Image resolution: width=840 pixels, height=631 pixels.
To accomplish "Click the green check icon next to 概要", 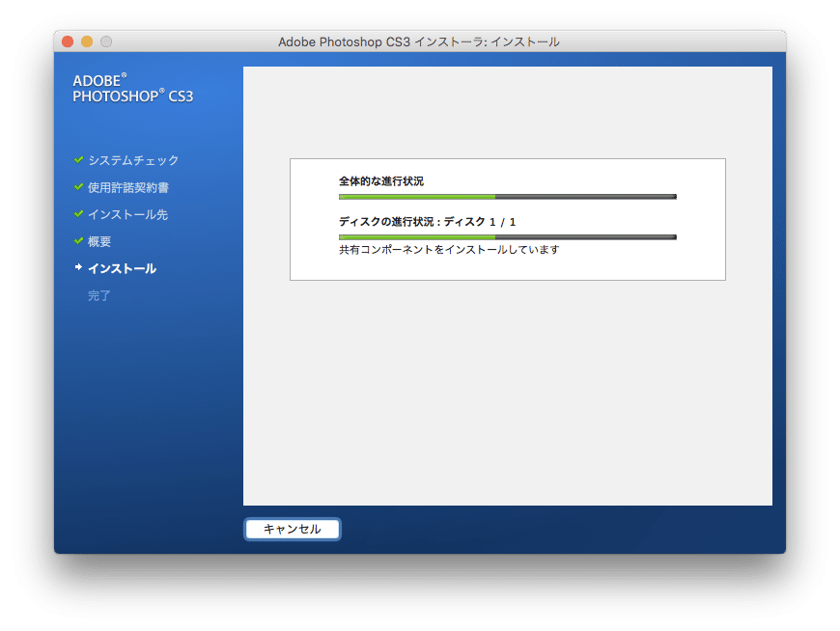I will [76, 242].
